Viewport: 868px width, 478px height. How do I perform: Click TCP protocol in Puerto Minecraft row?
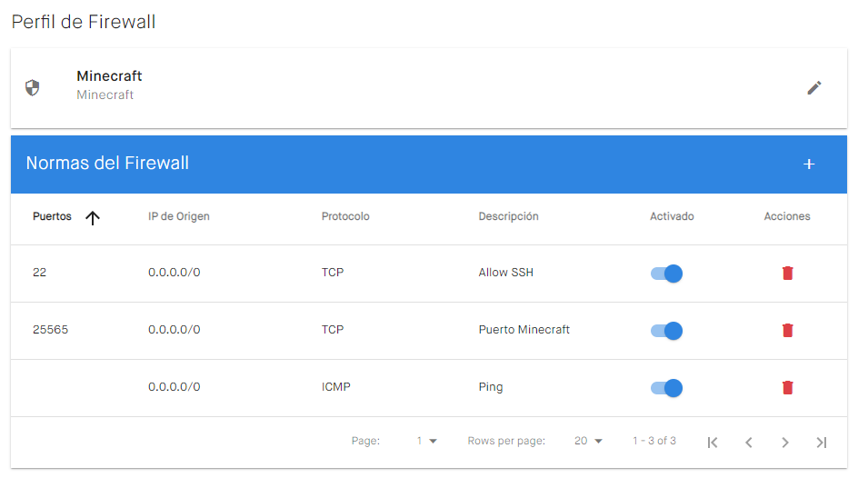coord(333,330)
